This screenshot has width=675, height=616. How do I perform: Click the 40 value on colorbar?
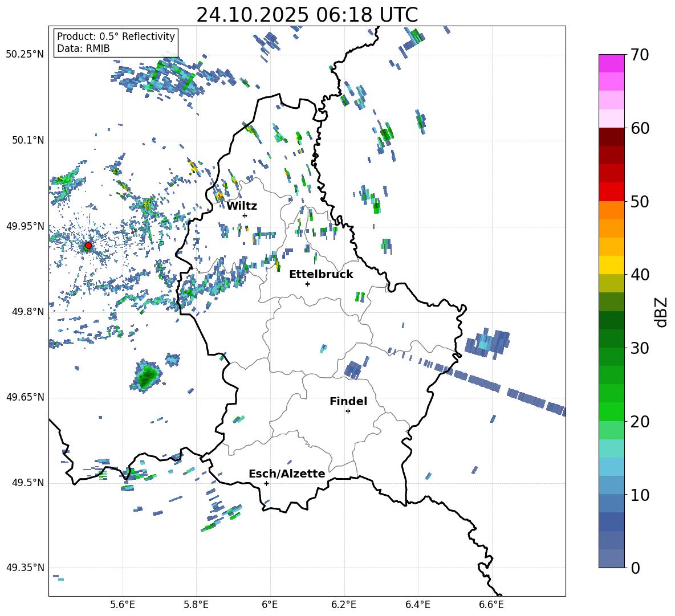click(x=639, y=275)
